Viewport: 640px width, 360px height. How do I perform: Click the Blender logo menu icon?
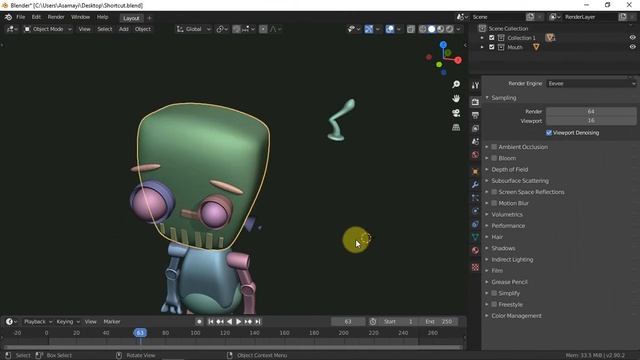(x=8, y=17)
